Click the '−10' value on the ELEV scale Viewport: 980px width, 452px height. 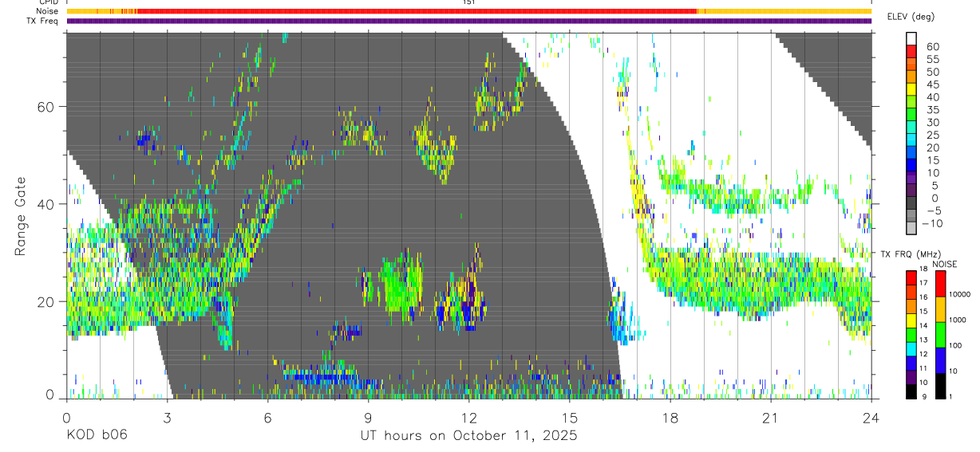pos(932,223)
